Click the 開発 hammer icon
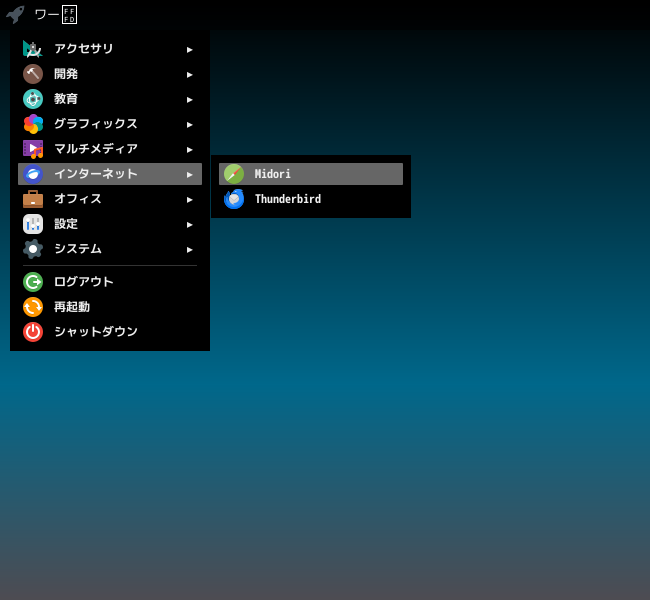650x600 pixels. click(33, 74)
